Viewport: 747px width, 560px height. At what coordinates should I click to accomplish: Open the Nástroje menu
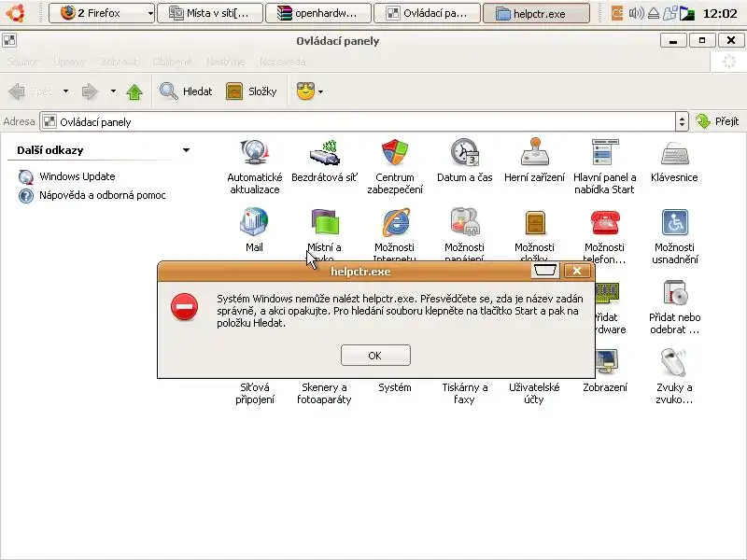226,62
